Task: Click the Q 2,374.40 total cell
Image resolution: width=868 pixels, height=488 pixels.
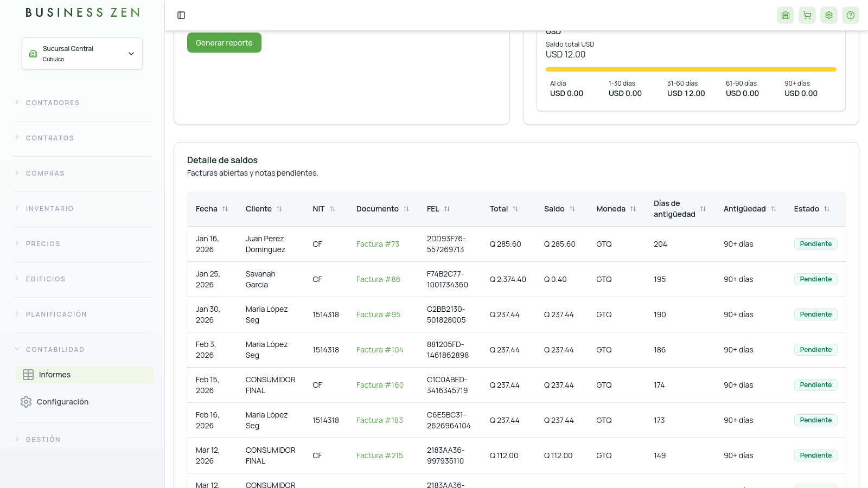Action: click(508, 279)
